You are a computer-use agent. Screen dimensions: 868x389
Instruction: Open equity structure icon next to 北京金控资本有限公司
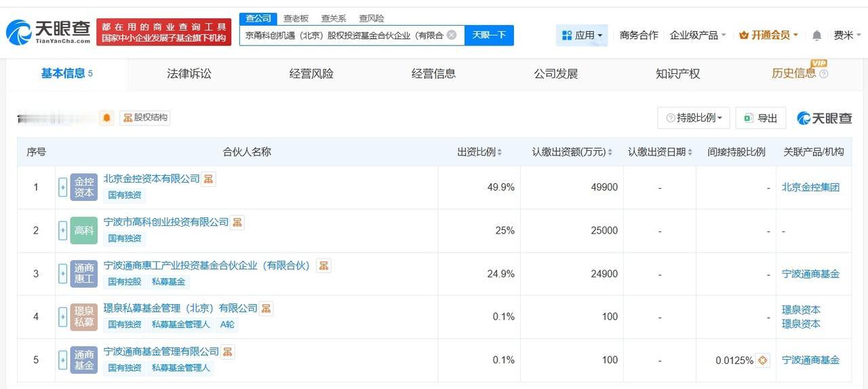209,179
